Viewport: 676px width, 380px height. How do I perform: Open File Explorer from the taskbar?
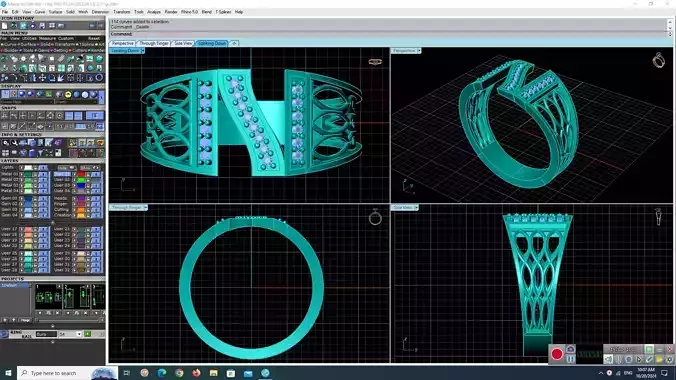(x=213, y=373)
